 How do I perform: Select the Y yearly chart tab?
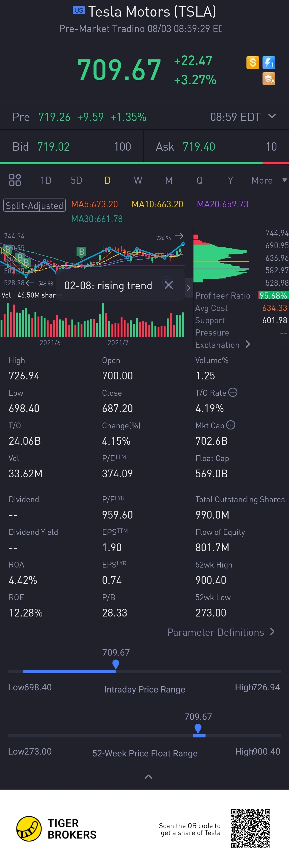pos(230,180)
